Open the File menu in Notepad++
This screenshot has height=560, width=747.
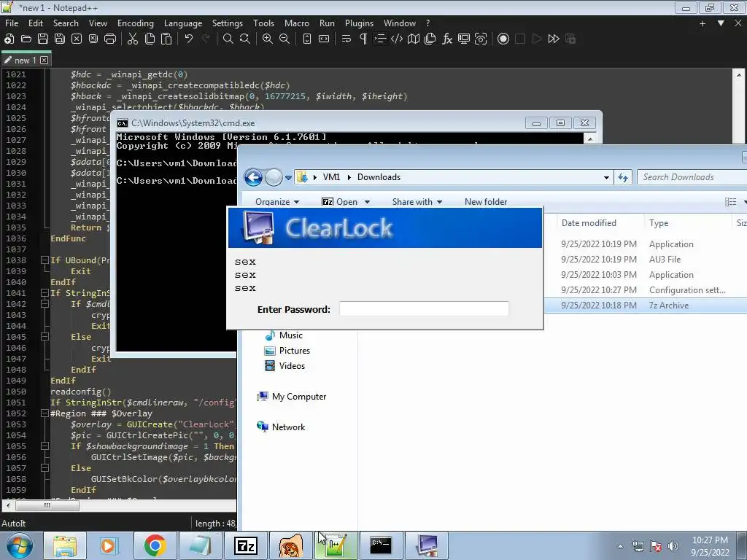click(12, 23)
